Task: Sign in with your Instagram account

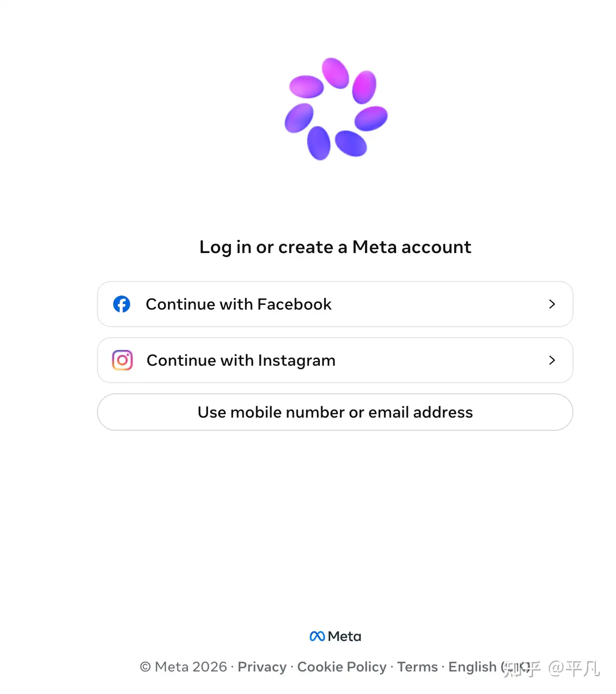Action: [x=335, y=360]
